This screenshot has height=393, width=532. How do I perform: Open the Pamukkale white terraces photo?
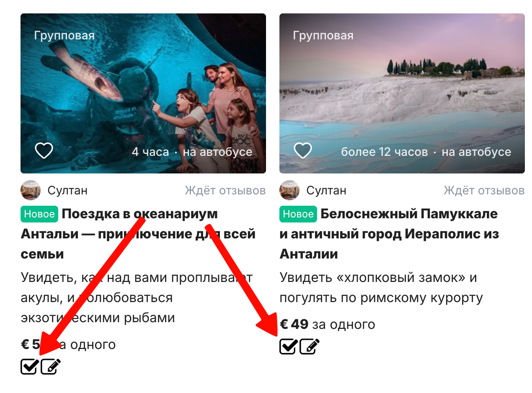point(402,93)
